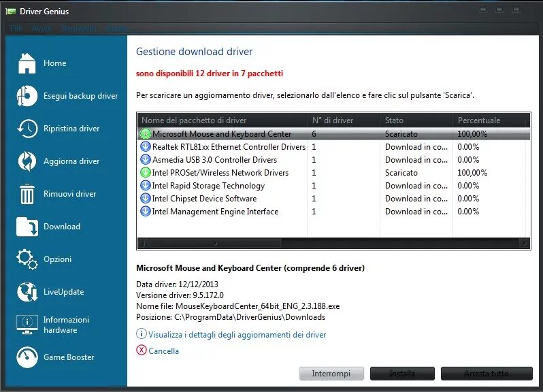Open the File menu
543x392 pixels.
16,29
